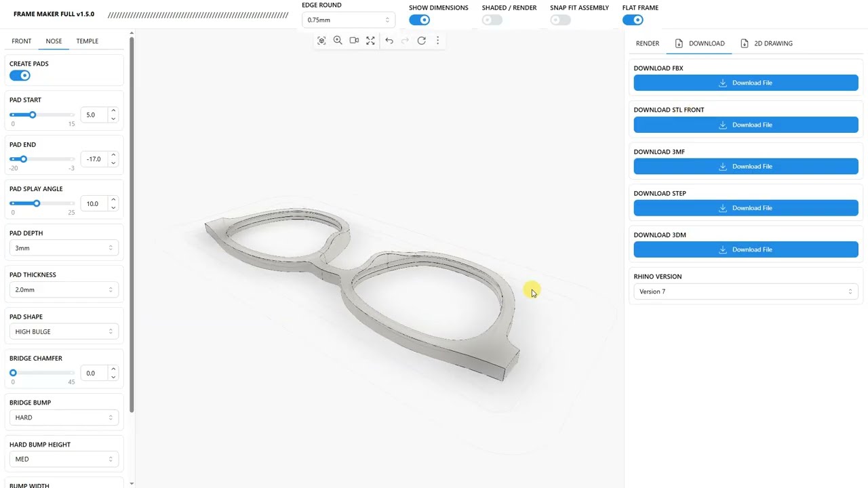Switch to the Front tab
868x488 pixels.
coord(21,41)
